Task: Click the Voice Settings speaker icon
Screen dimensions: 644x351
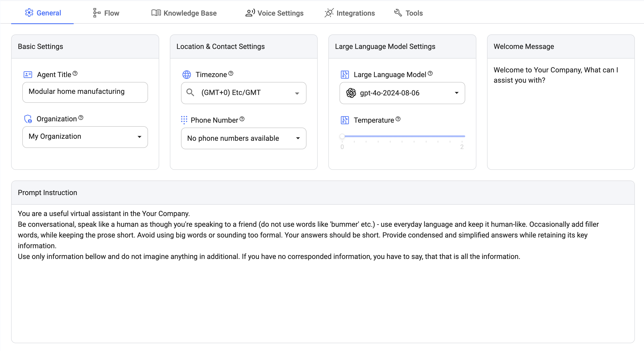Action: (250, 13)
